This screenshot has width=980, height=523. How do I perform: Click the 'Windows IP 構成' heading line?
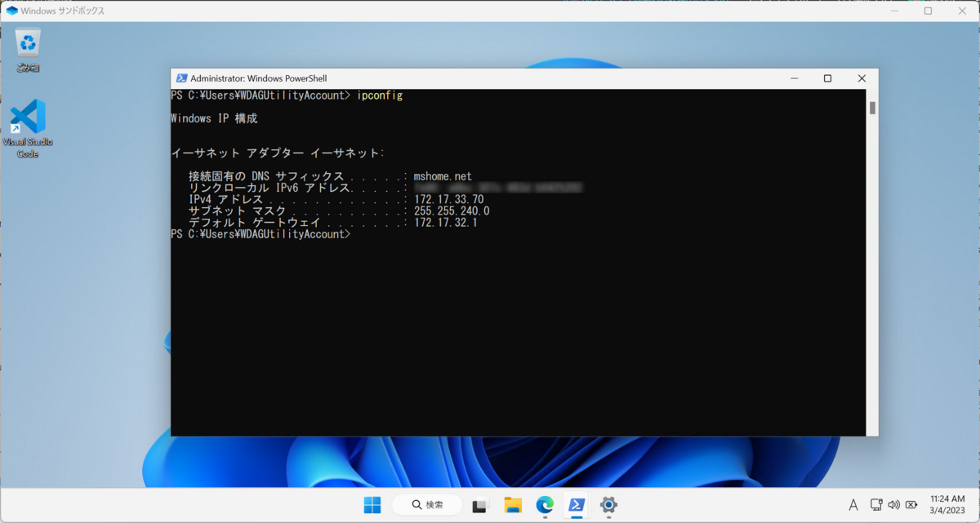click(x=214, y=118)
